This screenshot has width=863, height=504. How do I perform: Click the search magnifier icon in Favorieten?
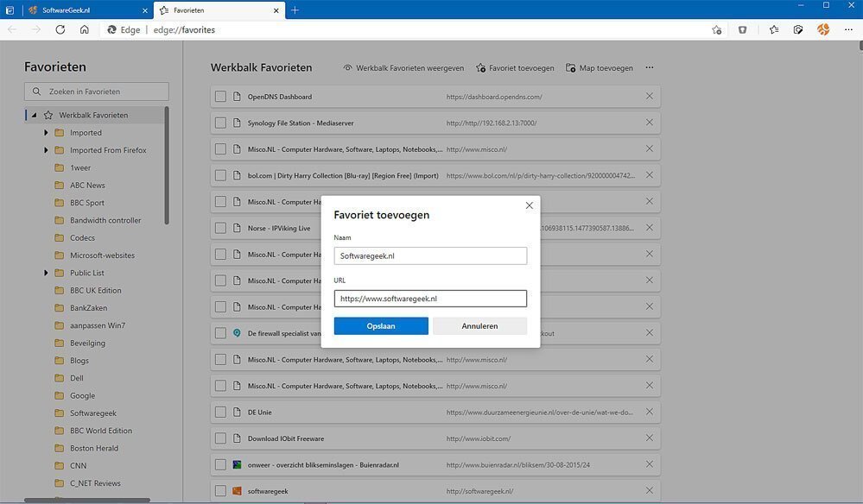(36, 91)
